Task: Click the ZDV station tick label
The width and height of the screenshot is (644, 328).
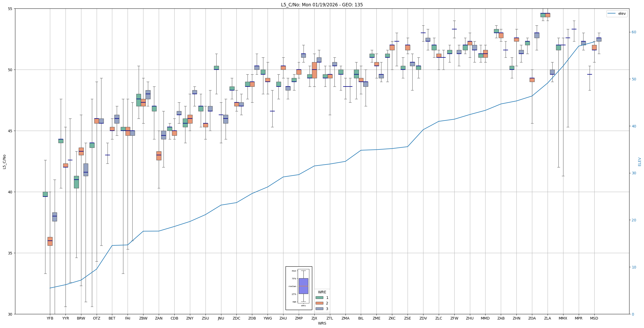Action: coord(423,318)
